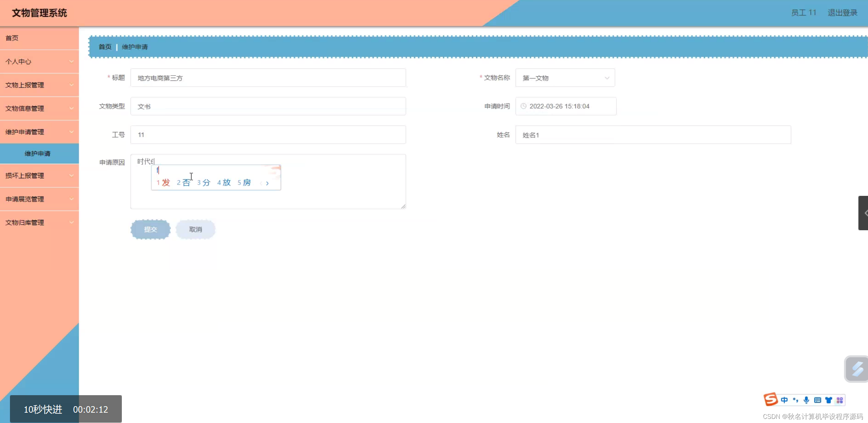Click the microphone voice input icon
Screen dimensions: 868x423
(x=806, y=400)
